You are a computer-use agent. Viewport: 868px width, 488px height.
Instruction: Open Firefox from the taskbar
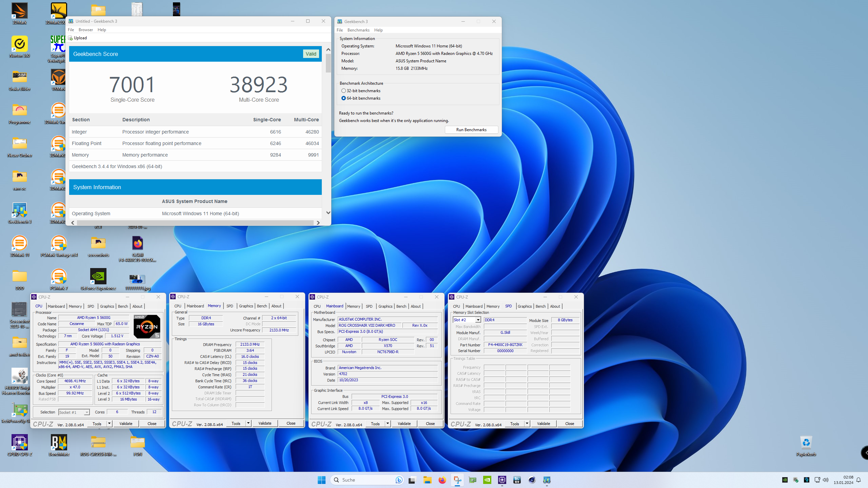(x=442, y=480)
